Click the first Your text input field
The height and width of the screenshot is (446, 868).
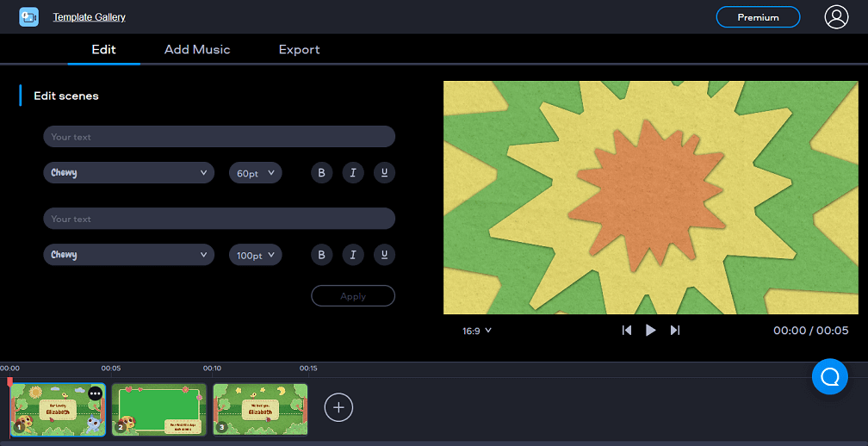(220, 137)
